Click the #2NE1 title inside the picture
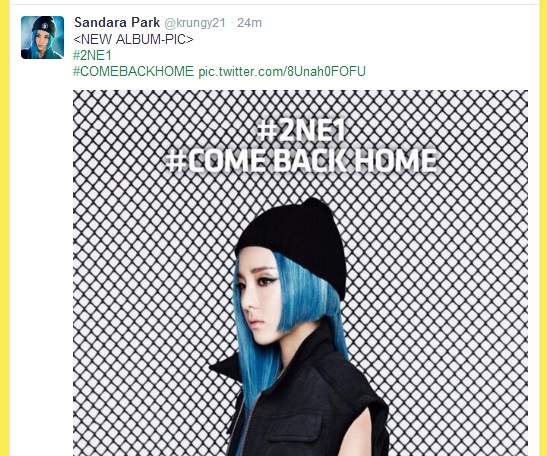Viewport: 547px width, 456px height. pos(301,130)
